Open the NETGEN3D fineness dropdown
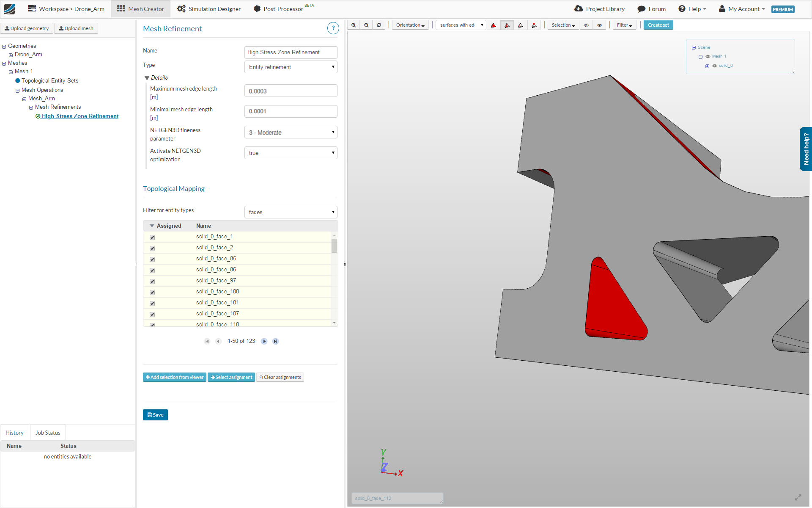This screenshot has width=812, height=508. 291,133
